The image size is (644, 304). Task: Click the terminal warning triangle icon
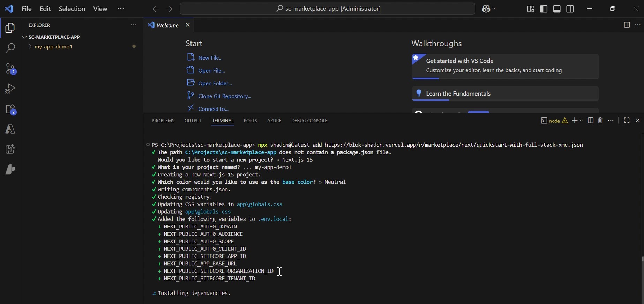pos(565,121)
